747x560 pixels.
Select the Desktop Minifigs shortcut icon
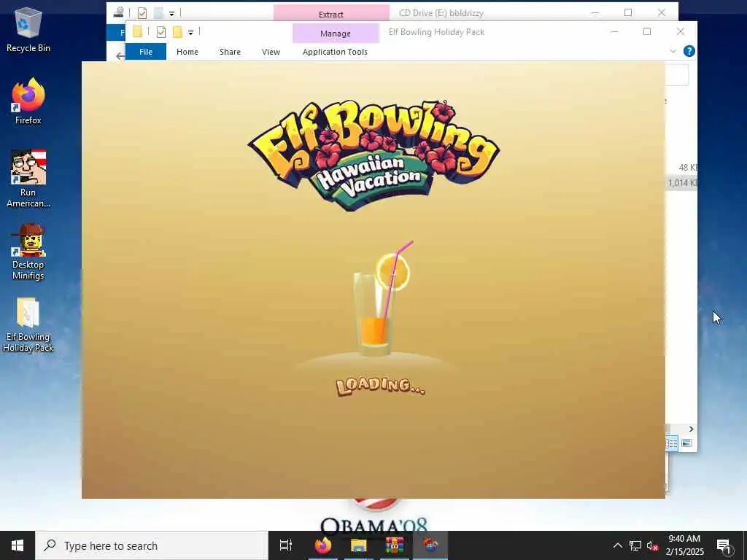pos(28,252)
